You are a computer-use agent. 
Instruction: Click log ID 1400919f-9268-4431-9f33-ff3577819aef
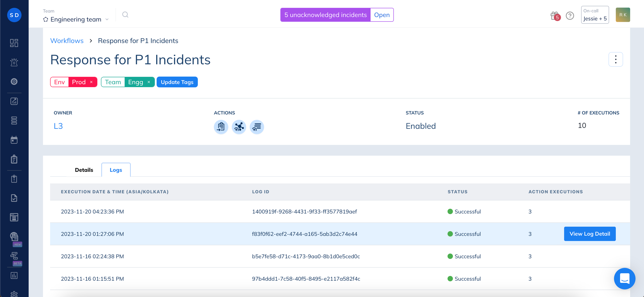pos(304,212)
